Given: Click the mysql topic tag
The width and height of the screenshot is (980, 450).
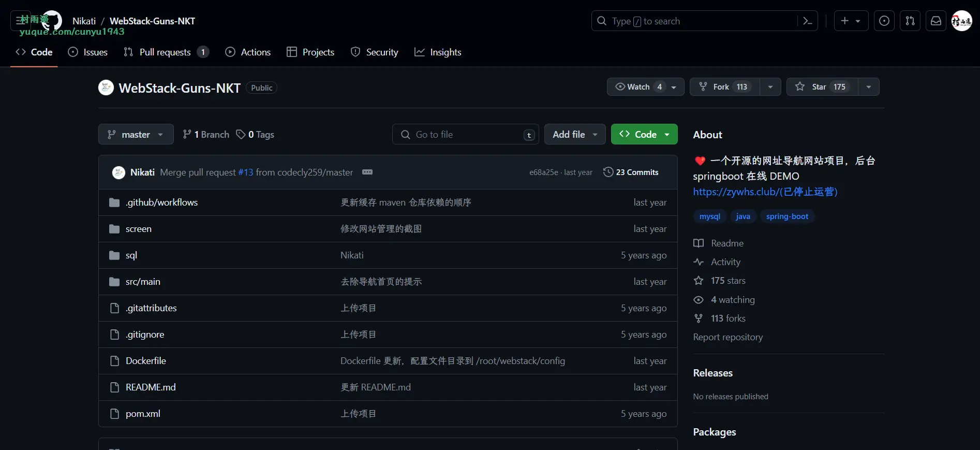Looking at the screenshot, I should pos(710,216).
